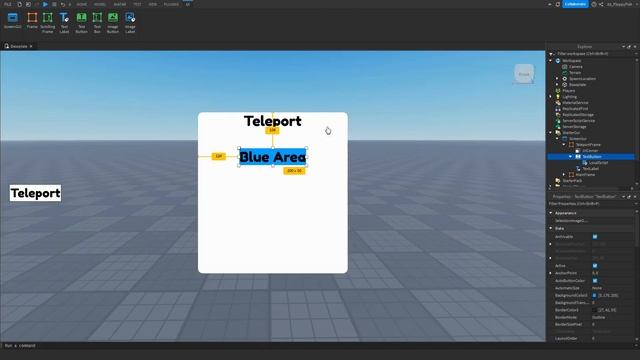Select Terrain in the Explorer
This screenshot has height=360, width=640.
pyautogui.click(x=575, y=73)
